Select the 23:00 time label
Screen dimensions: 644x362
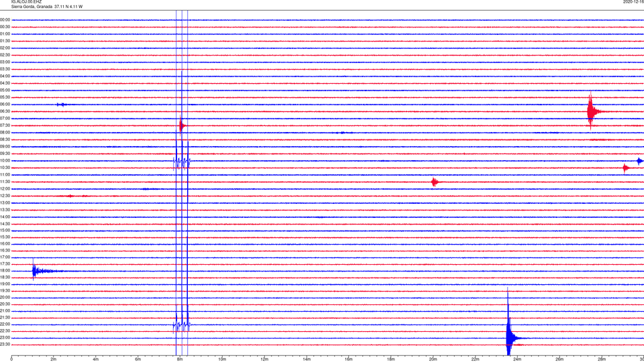pos(5,338)
